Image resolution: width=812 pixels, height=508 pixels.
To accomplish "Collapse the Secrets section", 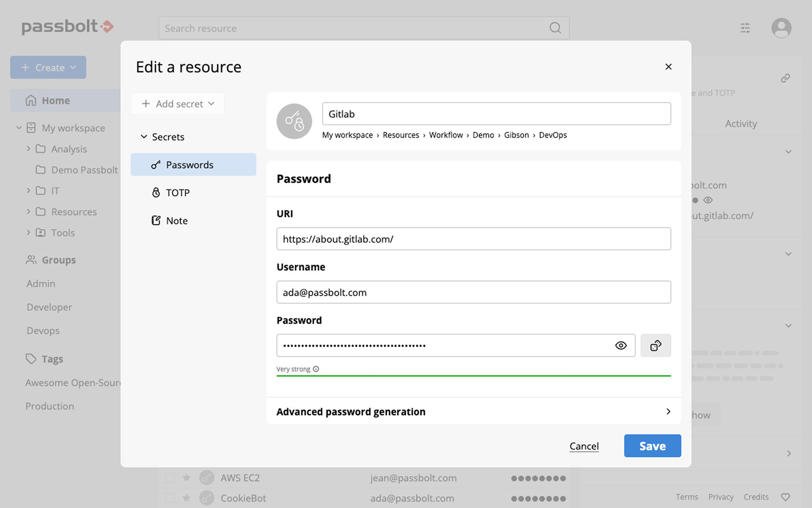I will click(x=144, y=137).
